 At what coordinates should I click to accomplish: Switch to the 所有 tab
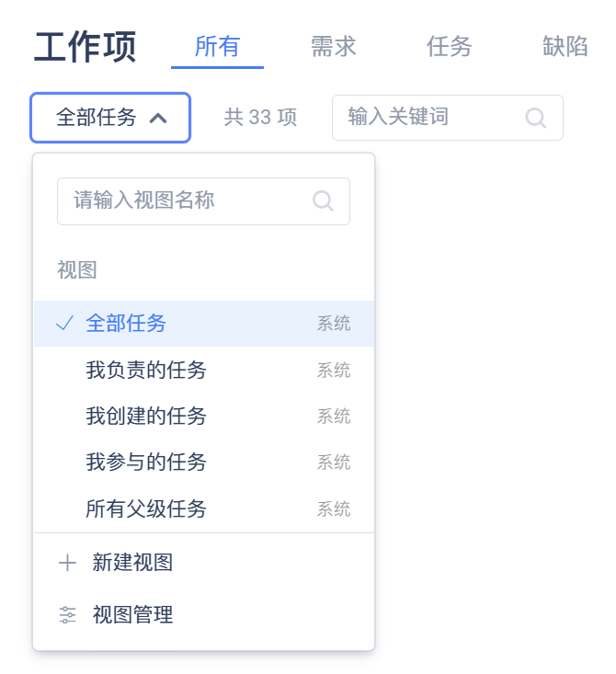click(217, 47)
